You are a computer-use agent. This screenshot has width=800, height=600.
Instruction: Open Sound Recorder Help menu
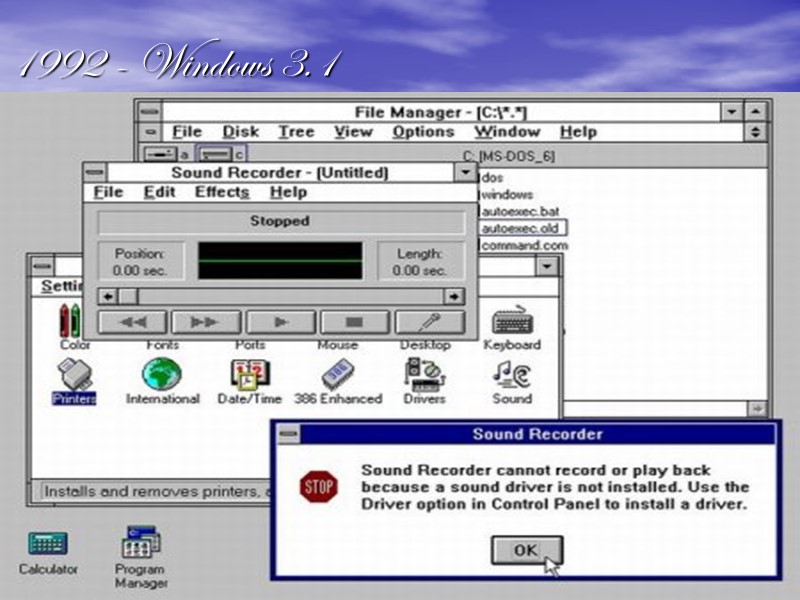pos(288,192)
